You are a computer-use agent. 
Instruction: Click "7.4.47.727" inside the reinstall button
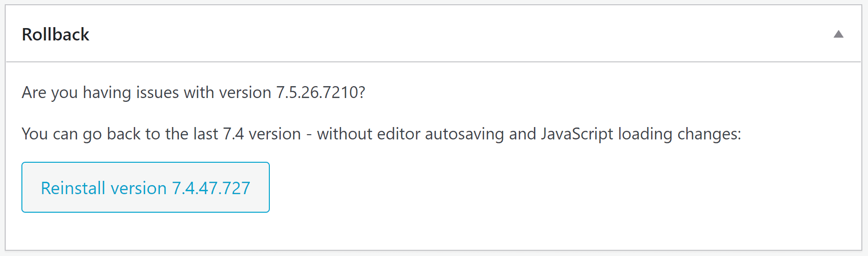[211, 188]
